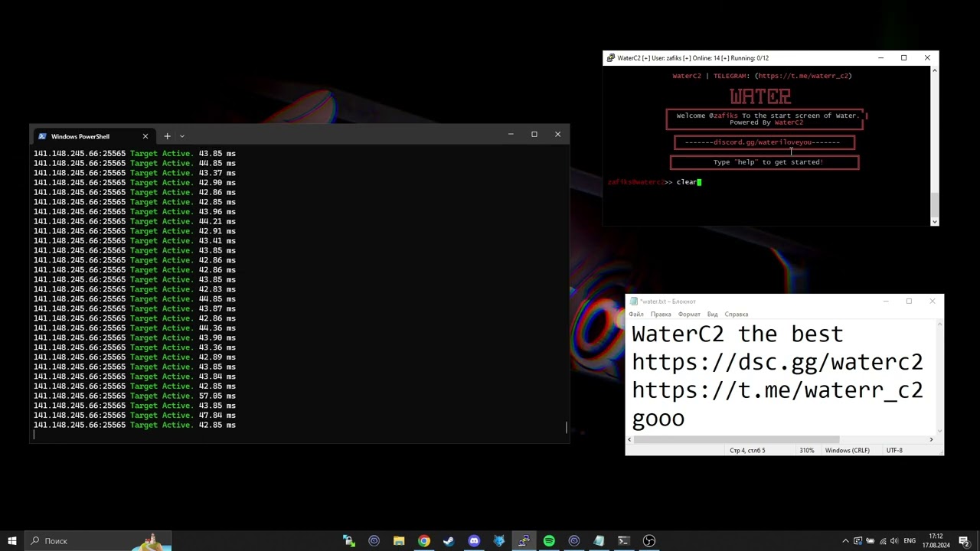Click the WaterC2 terminal scroll up arrow

coord(934,70)
